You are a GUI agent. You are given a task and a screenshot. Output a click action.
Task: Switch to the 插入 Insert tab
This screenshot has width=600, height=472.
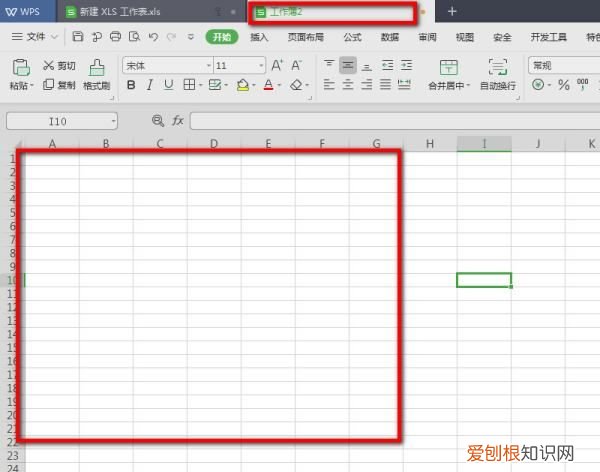(x=259, y=37)
